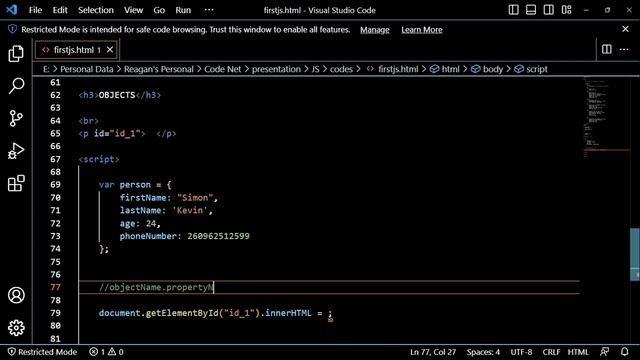Click the vertical scrollbar thumb

pos(635,254)
